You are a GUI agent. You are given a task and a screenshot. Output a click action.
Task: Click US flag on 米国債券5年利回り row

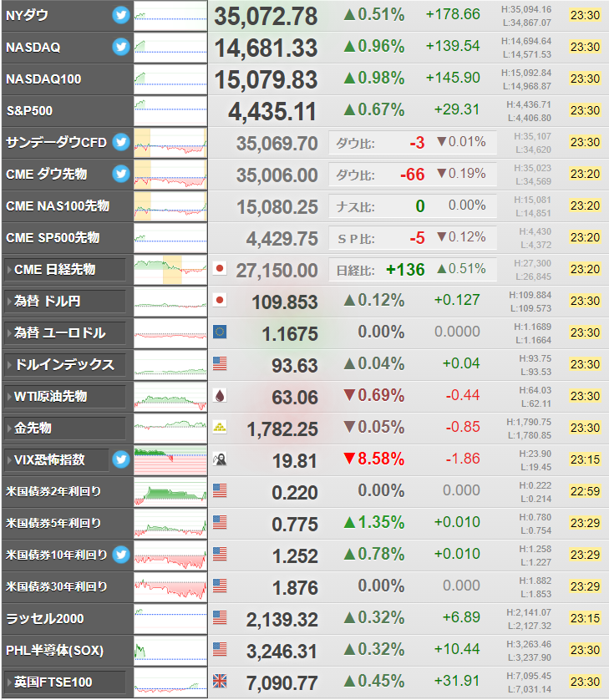[x=220, y=522]
